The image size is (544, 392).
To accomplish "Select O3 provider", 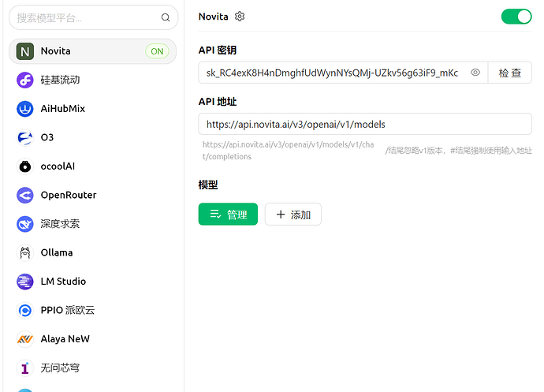I will pyautogui.click(x=92, y=138).
